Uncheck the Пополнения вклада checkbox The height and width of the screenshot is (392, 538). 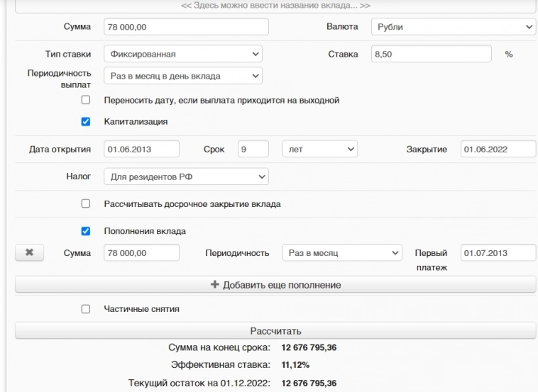[86, 231]
